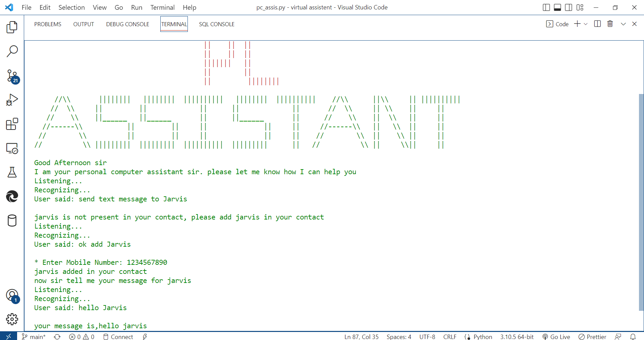Kill terminal with trash icon

point(610,24)
